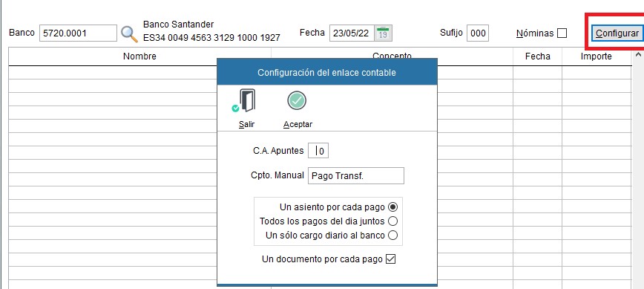Click the magnifying glass bank search icon

click(x=129, y=33)
